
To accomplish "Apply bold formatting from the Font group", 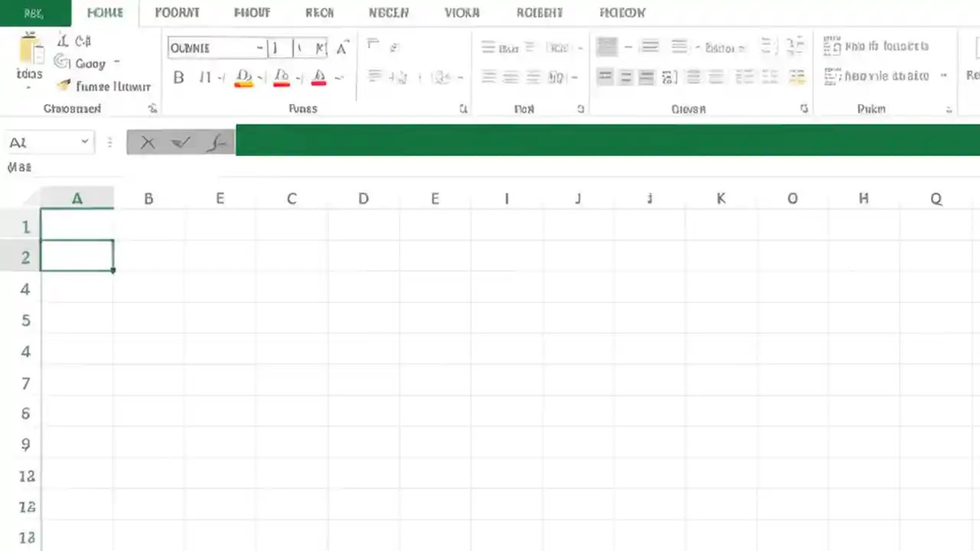I will click(178, 77).
